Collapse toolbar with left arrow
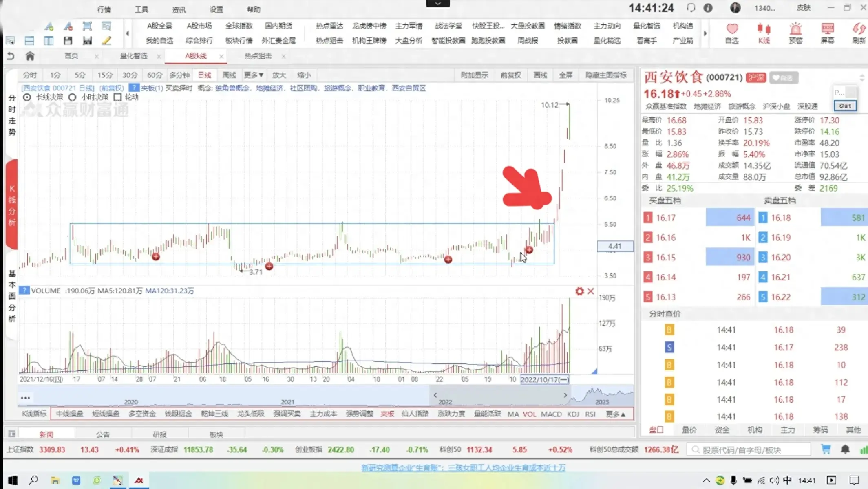This screenshot has width=868, height=489. 128,33
